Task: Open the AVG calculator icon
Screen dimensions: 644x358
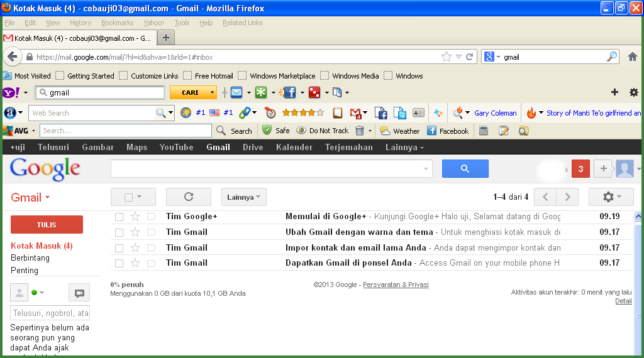Action: 484,131
